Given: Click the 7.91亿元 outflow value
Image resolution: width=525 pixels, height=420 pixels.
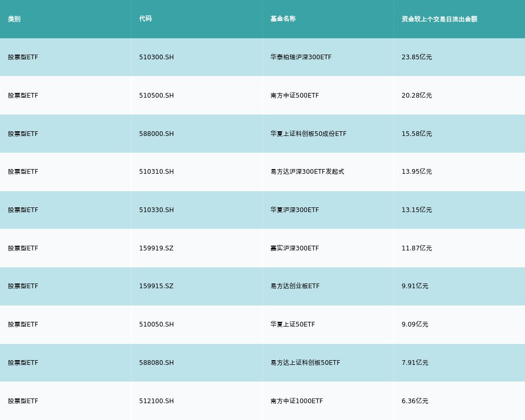Looking at the screenshot, I should click(415, 363).
